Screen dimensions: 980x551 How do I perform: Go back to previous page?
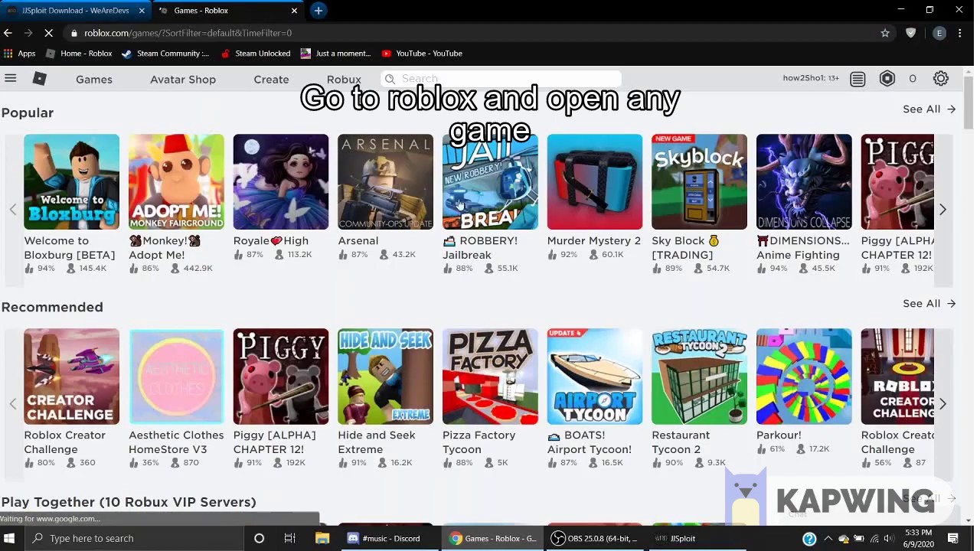[x=8, y=33]
